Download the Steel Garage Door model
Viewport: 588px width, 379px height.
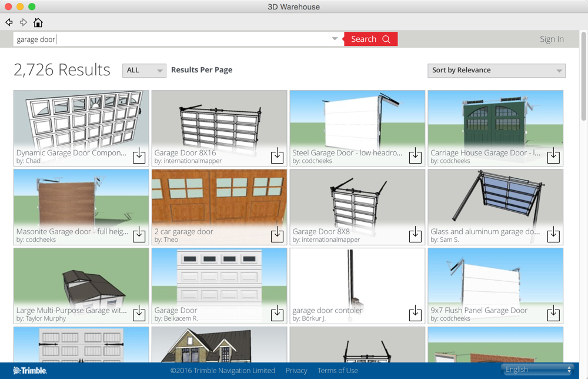click(x=415, y=155)
